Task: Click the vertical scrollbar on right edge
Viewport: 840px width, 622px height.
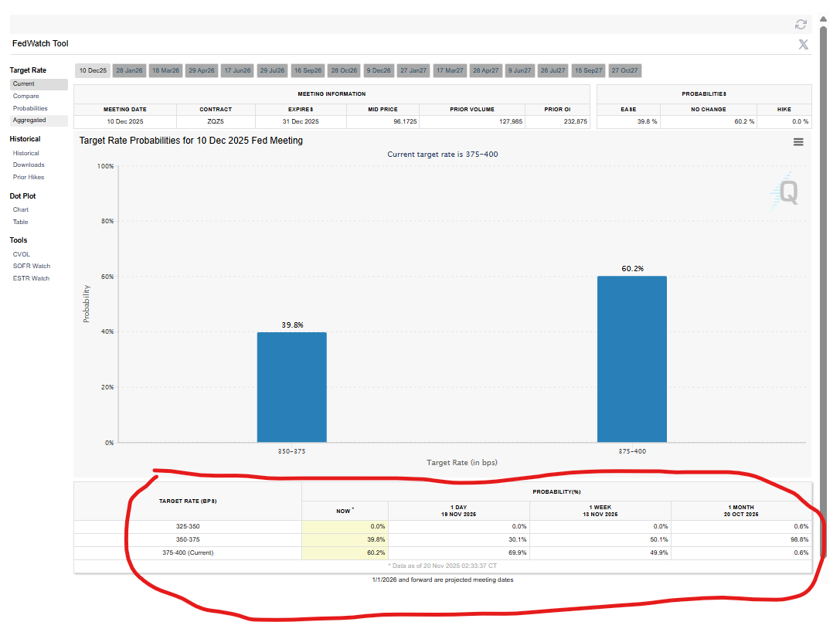Action: pyautogui.click(x=823, y=289)
